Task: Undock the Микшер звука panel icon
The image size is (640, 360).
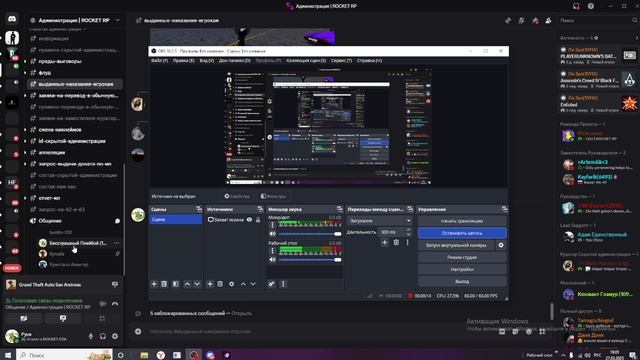Action: pyautogui.click(x=340, y=209)
